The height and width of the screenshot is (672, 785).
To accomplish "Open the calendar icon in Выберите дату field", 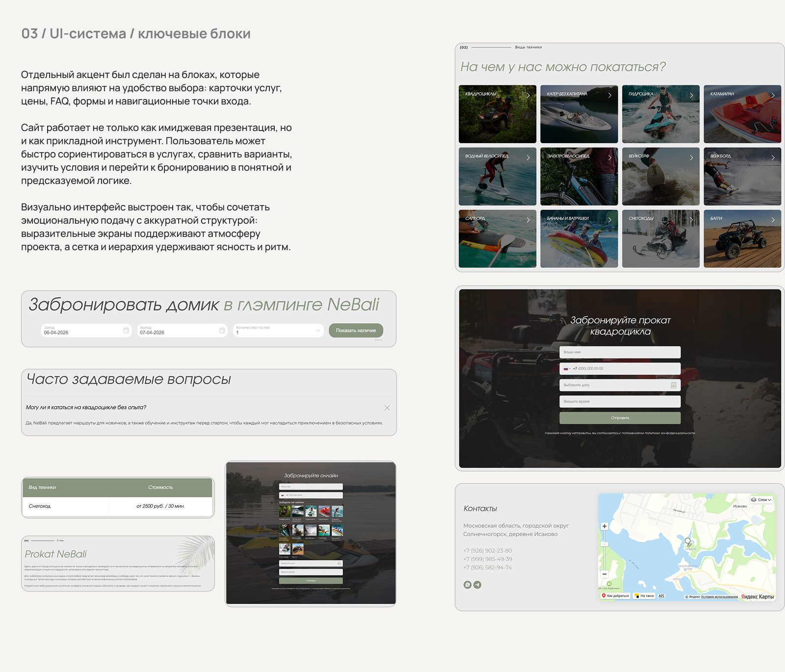I will tap(674, 385).
